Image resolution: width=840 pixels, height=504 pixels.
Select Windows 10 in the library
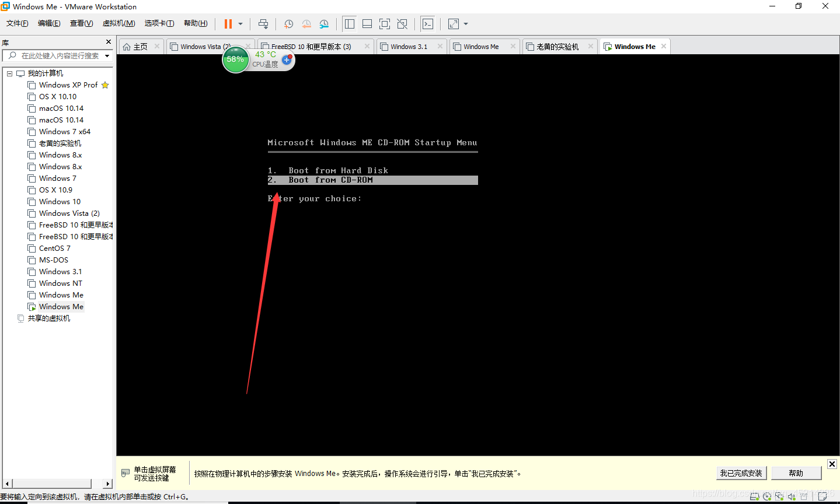[x=60, y=202]
